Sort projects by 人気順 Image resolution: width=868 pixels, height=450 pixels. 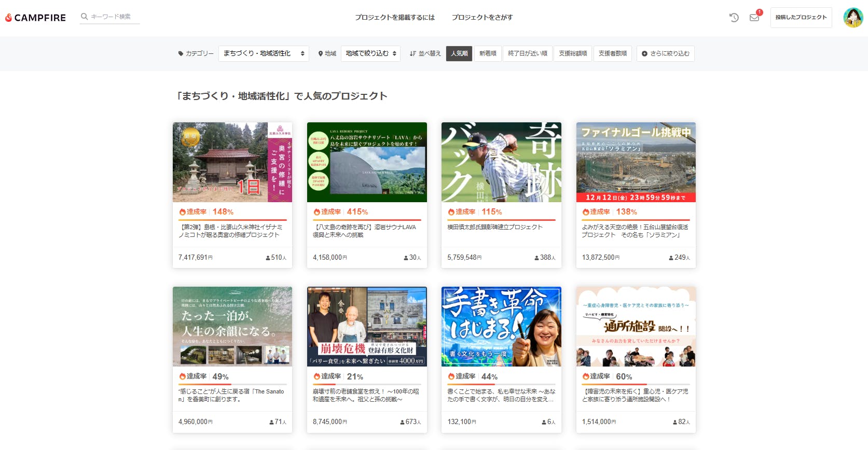tap(459, 53)
